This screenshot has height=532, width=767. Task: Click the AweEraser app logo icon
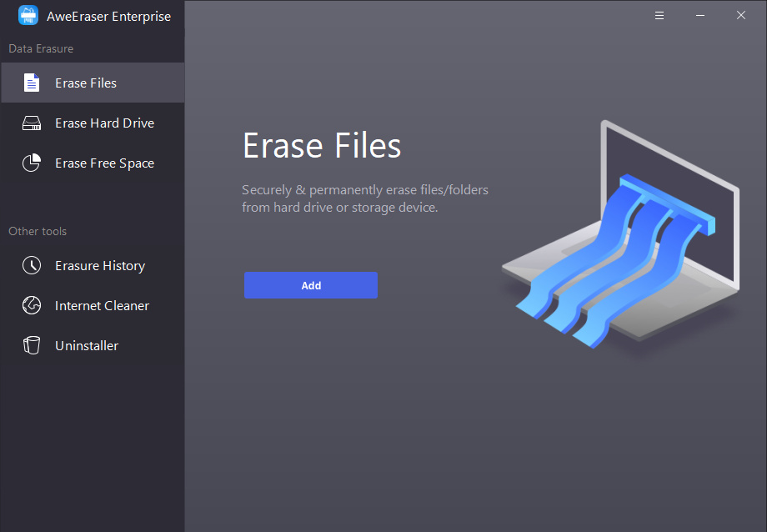(x=28, y=15)
